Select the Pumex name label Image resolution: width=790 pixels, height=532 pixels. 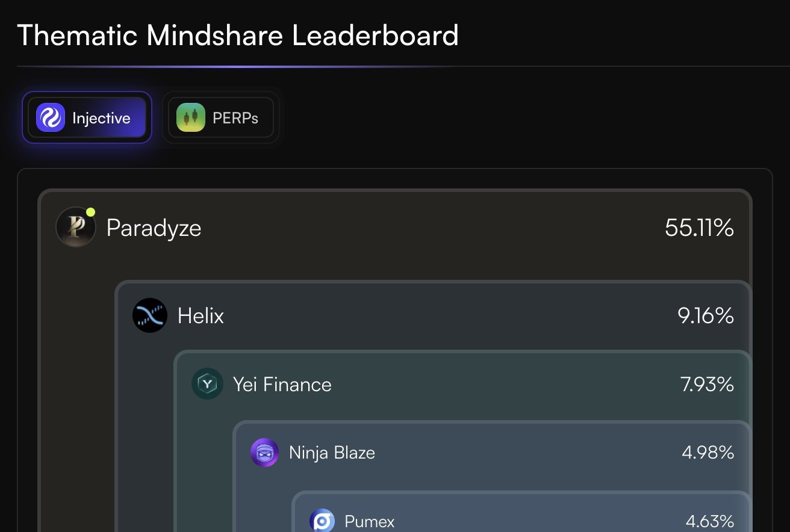(369, 521)
